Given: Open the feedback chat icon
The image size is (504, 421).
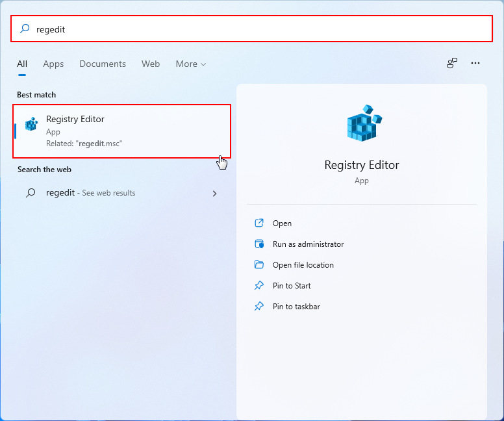Looking at the screenshot, I should point(452,63).
